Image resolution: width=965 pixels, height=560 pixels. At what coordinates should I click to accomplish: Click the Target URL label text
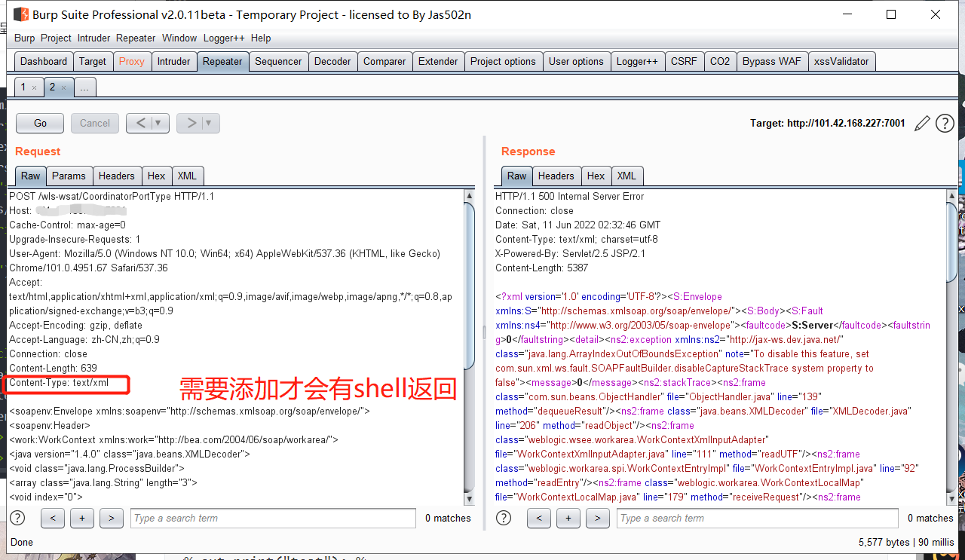[x=827, y=124]
